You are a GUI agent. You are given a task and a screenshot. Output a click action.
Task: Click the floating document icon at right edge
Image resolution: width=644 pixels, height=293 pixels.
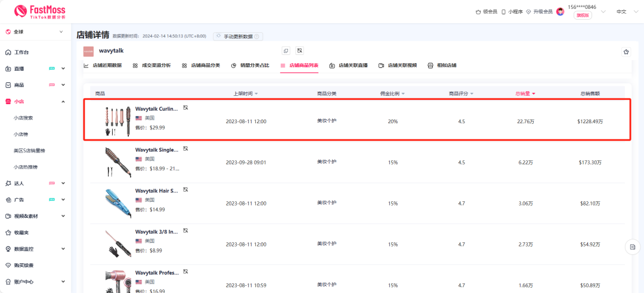(633, 247)
